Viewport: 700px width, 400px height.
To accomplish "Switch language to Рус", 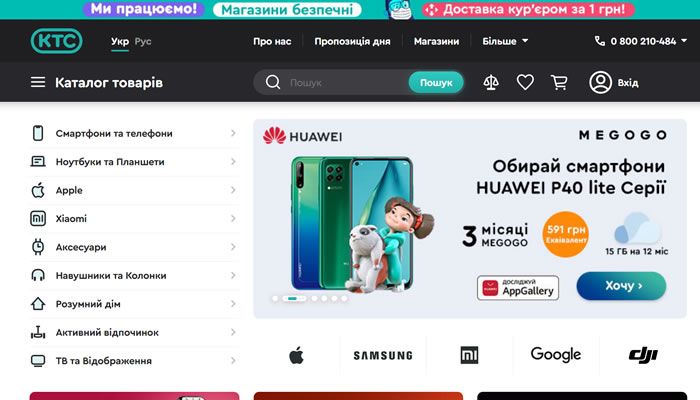I will tap(143, 42).
